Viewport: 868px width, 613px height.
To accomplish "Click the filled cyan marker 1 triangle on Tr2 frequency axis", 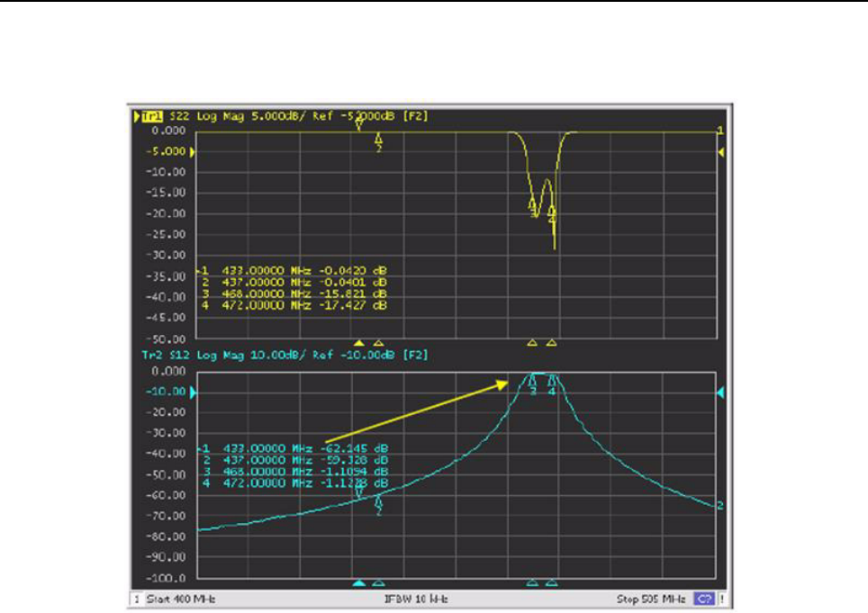I will pyautogui.click(x=359, y=583).
